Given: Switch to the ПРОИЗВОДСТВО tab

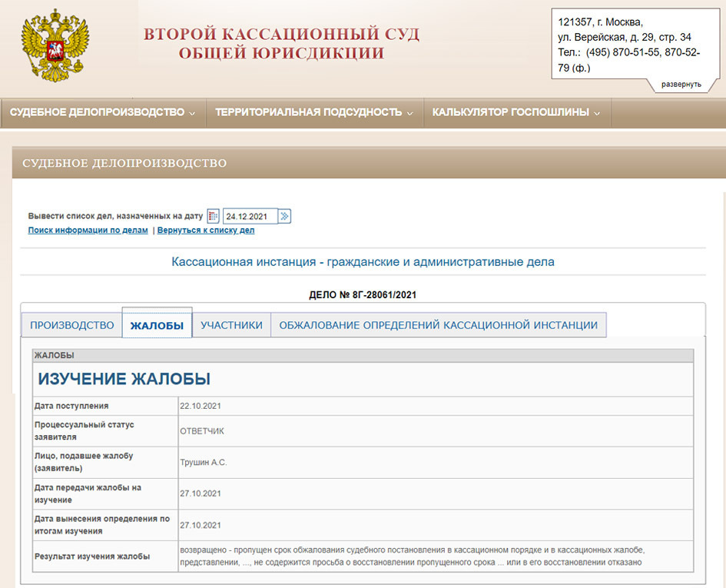Looking at the screenshot, I should (71, 325).
